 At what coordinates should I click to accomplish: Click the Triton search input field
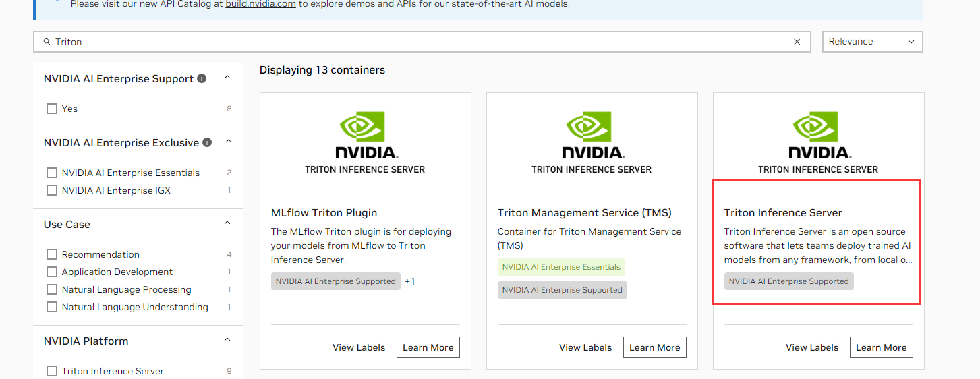[422, 42]
